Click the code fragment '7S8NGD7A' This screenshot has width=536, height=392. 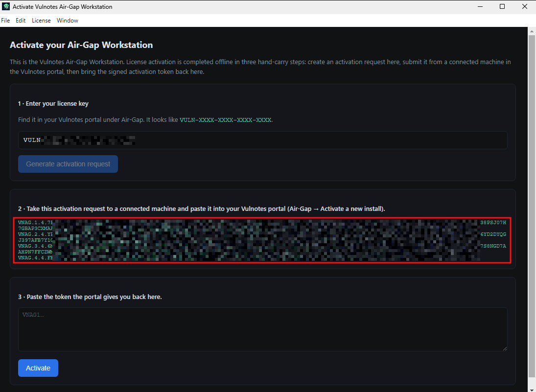click(493, 246)
